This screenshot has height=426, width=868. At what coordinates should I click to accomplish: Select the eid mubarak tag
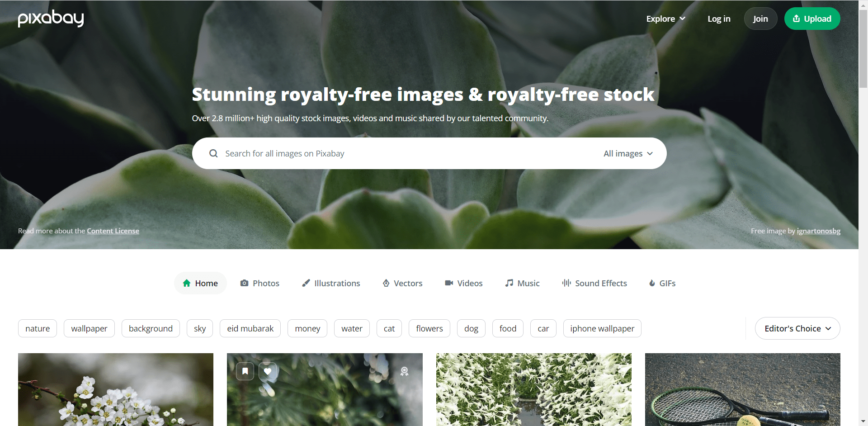(250, 328)
